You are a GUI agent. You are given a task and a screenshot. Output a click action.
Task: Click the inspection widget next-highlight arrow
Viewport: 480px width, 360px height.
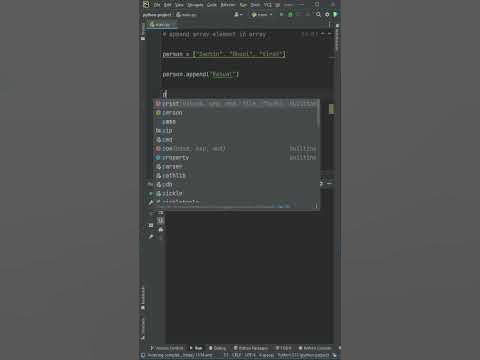pos(330,34)
